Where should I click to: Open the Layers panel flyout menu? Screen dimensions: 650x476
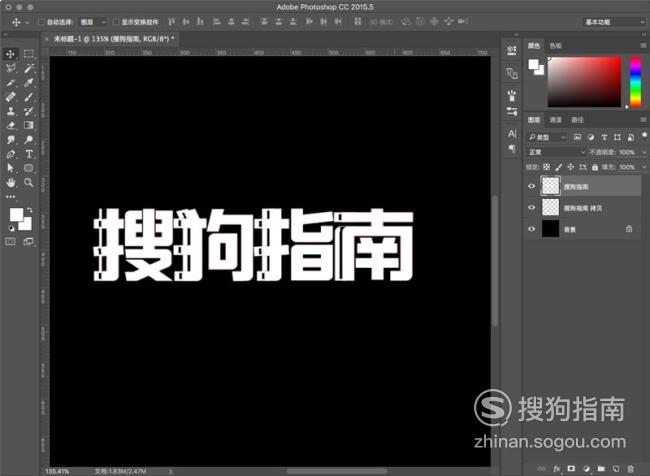(x=643, y=119)
